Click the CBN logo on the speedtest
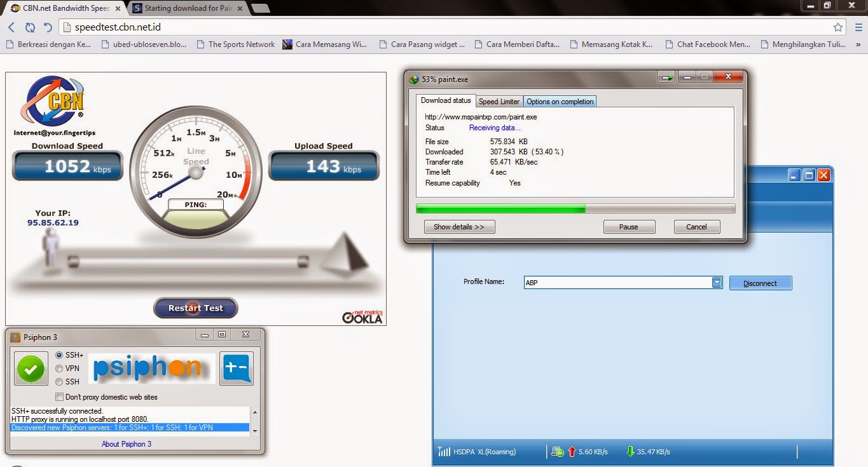This screenshot has width=868, height=467. click(x=54, y=102)
